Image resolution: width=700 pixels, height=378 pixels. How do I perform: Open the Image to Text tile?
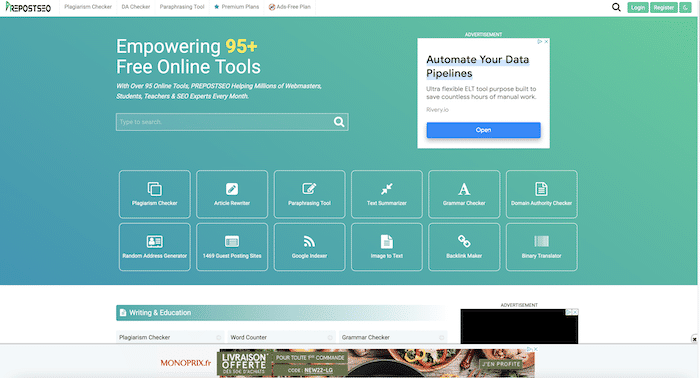[x=387, y=247]
